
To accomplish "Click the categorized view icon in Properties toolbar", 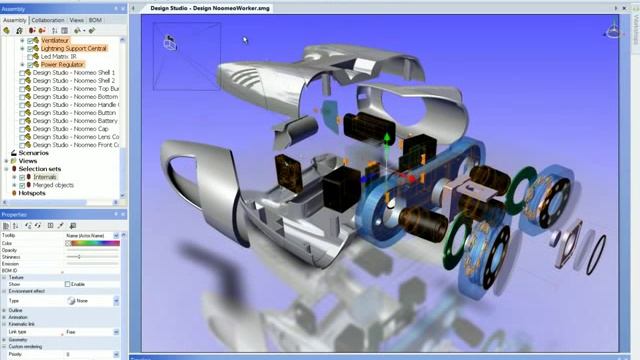I will tap(6, 226).
